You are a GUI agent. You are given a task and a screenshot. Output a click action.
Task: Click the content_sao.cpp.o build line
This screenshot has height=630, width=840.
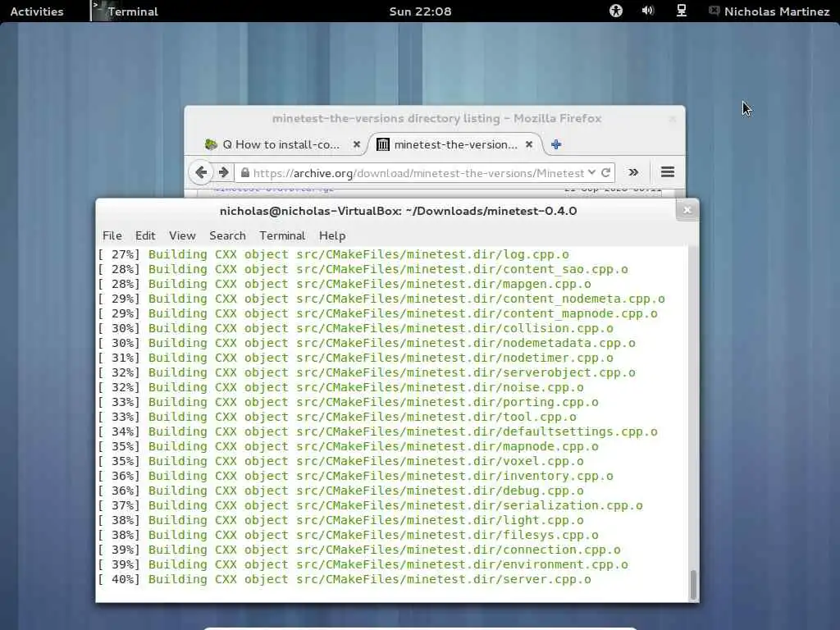point(363,269)
